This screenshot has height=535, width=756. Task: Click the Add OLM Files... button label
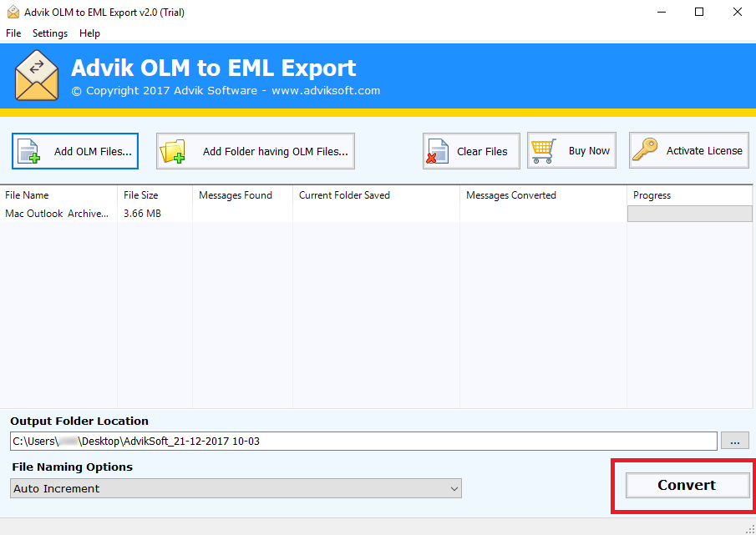pyautogui.click(x=93, y=151)
